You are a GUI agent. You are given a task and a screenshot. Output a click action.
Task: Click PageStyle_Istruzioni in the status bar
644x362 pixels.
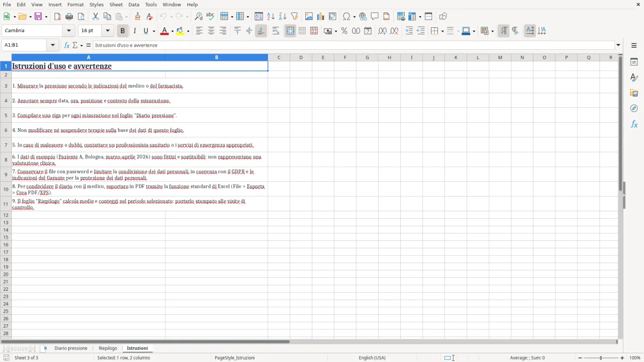[235, 358]
